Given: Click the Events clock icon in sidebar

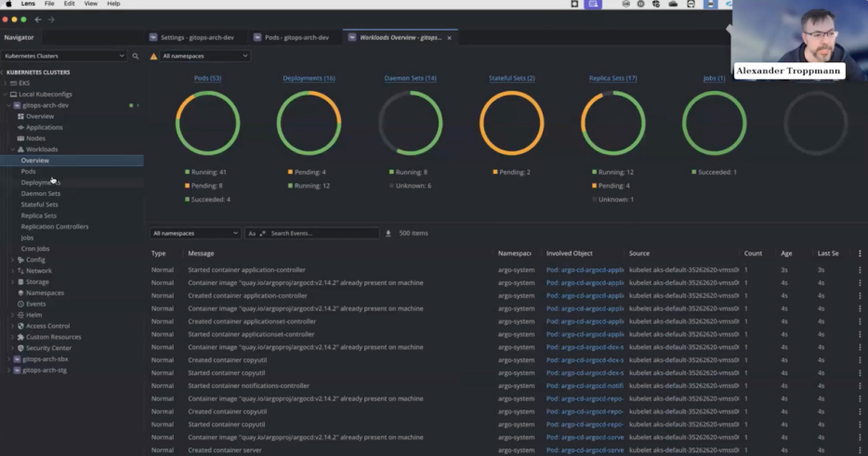Looking at the screenshot, I should 20,304.
